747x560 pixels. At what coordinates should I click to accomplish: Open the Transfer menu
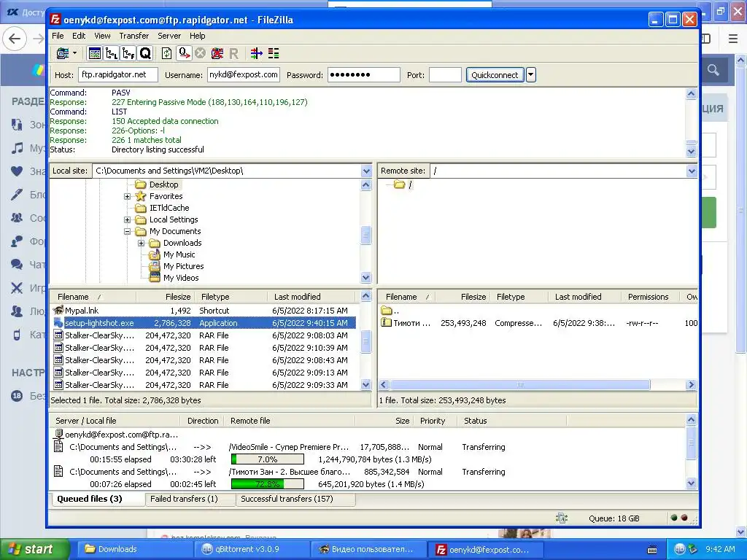(134, 36)
